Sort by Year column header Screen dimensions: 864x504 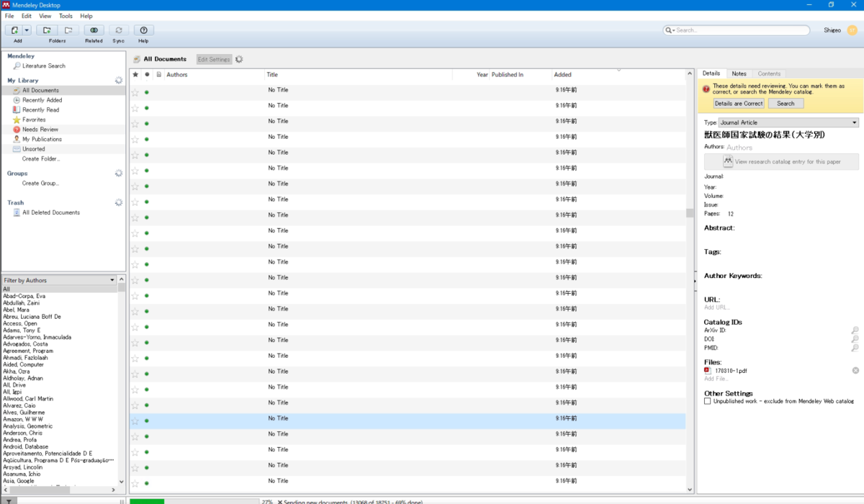(x=482, y=74)
